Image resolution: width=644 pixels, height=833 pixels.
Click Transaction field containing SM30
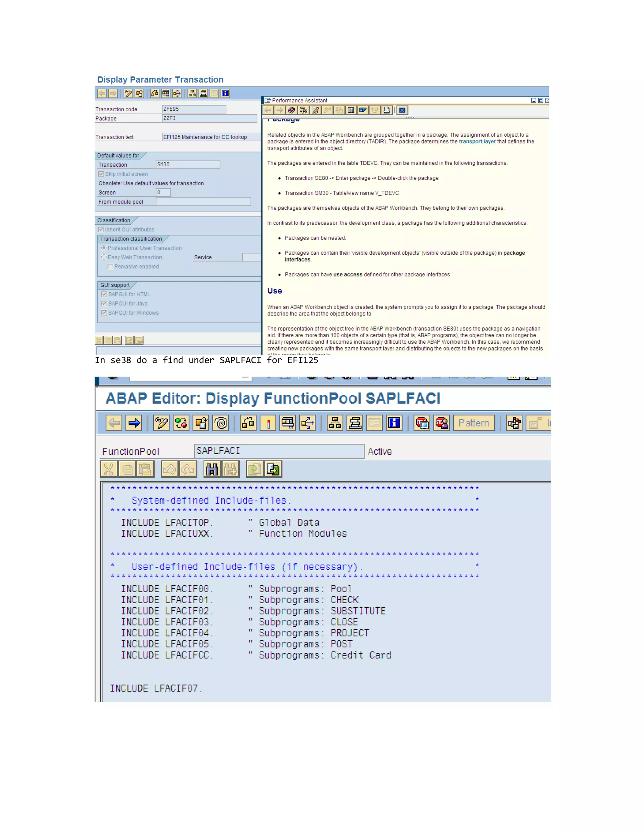pyautogui.click(x=188, y=164)
